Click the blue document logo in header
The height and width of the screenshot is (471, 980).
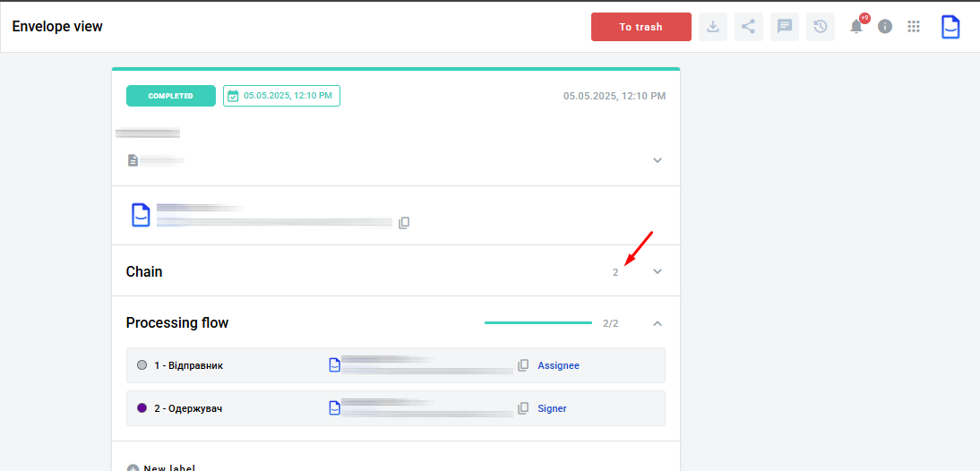tap(950, 27)
